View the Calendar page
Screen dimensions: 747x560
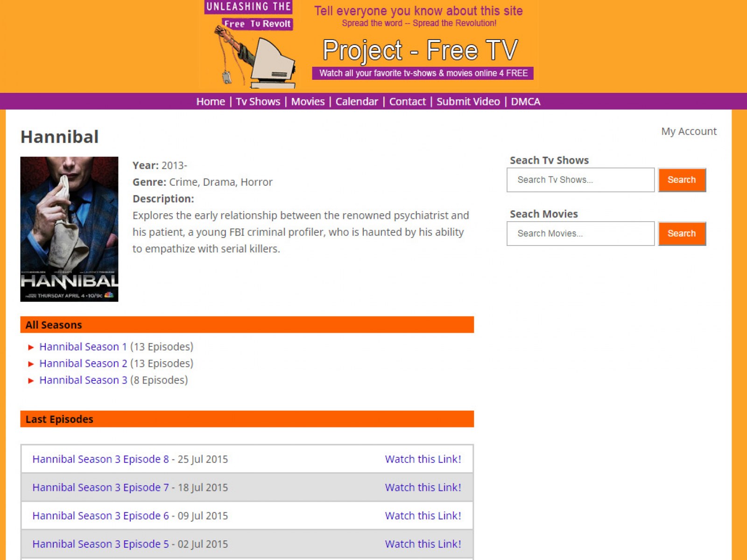[x=357, y=101]
